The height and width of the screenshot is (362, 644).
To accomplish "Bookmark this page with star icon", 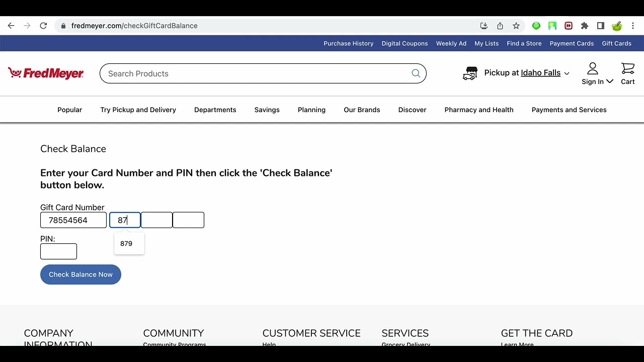I will pyautogui.click(x=516, y=26).
